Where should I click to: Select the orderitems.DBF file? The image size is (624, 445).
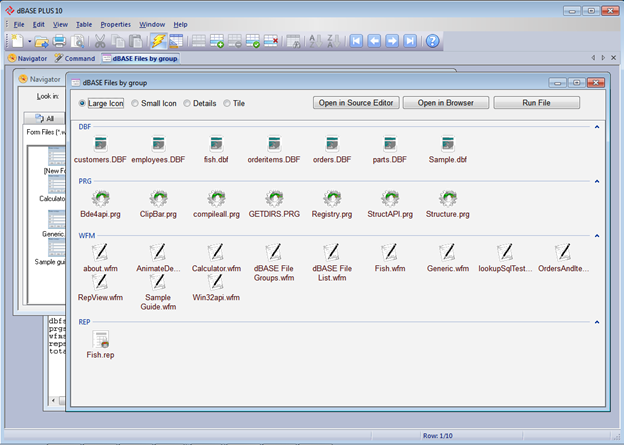274,149
